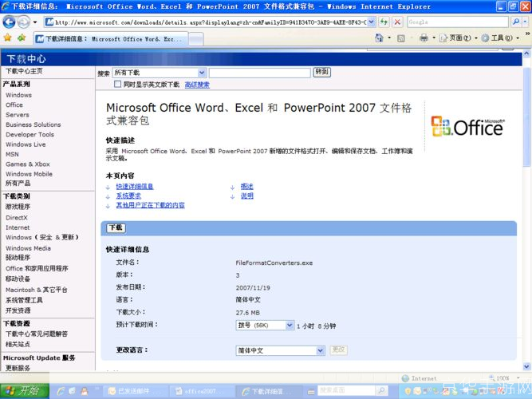Open the Office product family link

[x=14, y=105]
